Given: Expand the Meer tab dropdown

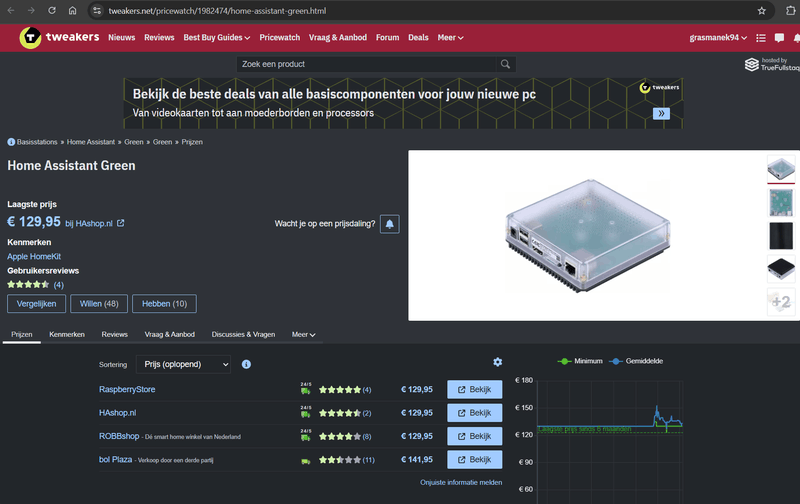Looking at the screenshot, I should (304, 335).
